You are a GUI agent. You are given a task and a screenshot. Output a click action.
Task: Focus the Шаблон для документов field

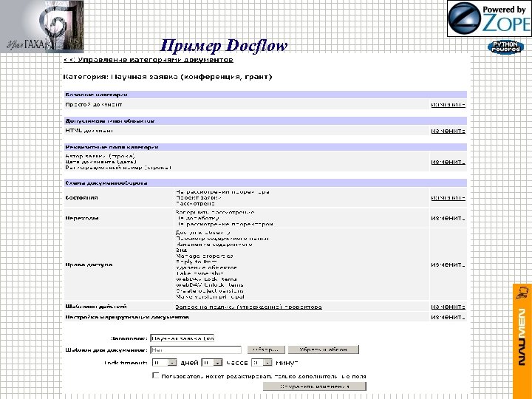tap(196, 349)
